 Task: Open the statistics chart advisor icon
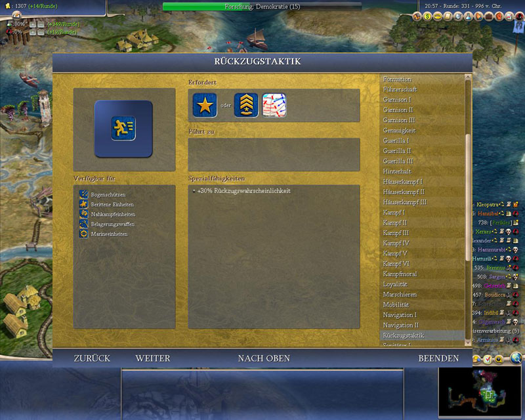509,16
